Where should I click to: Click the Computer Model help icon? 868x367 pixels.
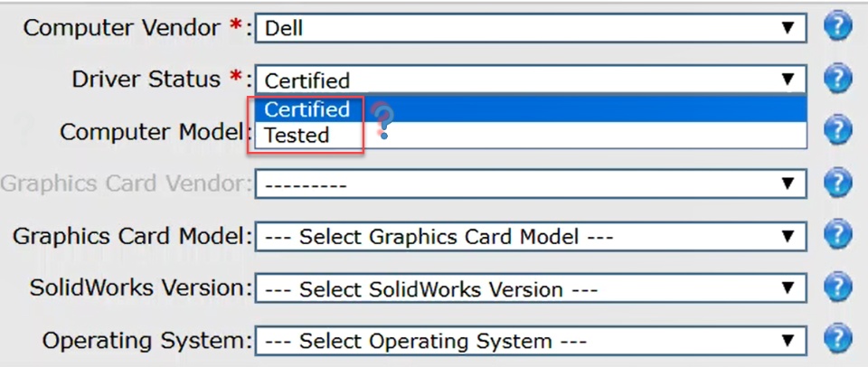pyautogui.click(x=838, y=131)
